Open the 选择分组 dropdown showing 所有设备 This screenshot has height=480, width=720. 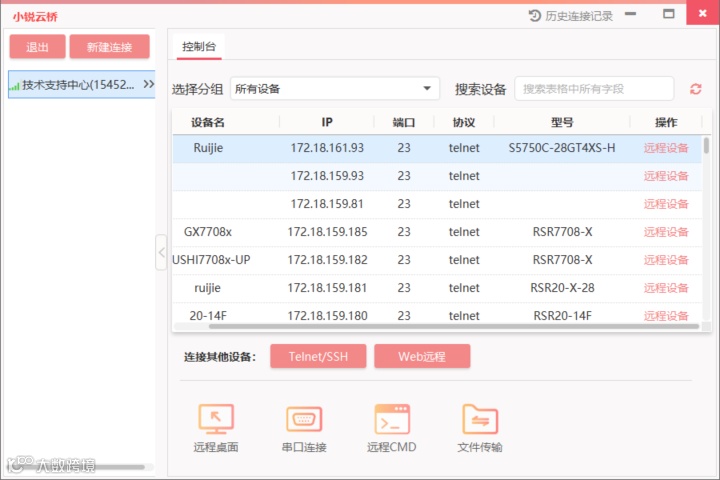point(335,89)
